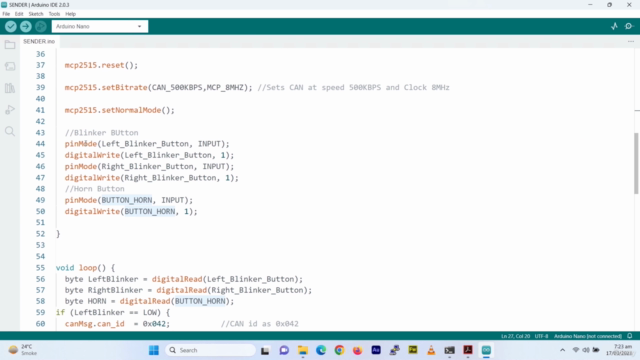This screenshot has height=360, width=640.
Task: Open Google Chrome from the taskbar
Action: pos(339,350)
